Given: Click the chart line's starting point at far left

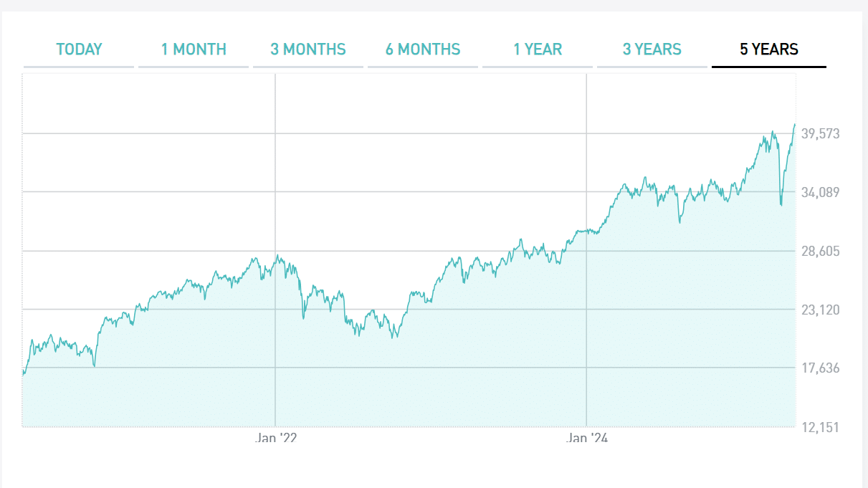Looking at the screenshot, I should click(x=24, y=374).
